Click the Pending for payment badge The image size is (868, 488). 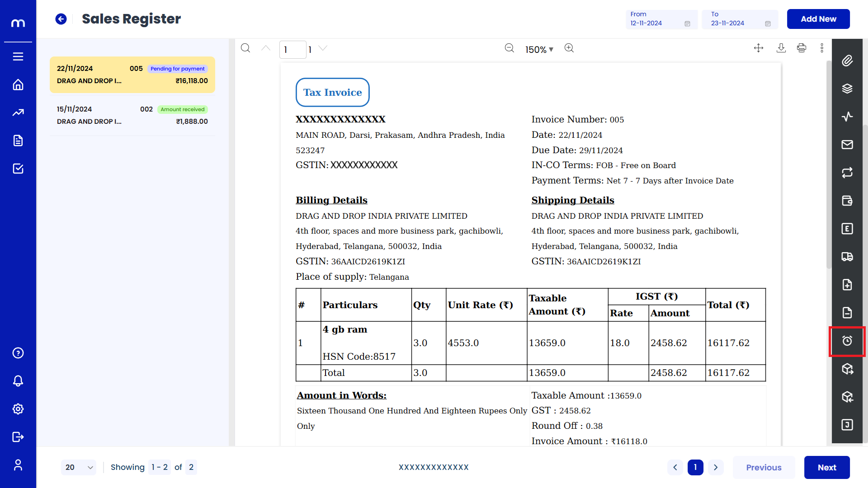(177, 69)
